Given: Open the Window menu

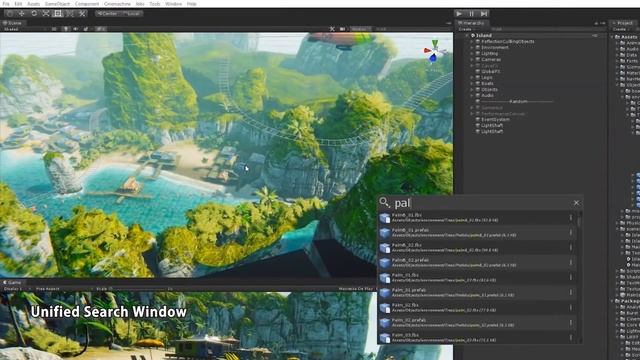Looking at the screenshot, I should (173, 4).
